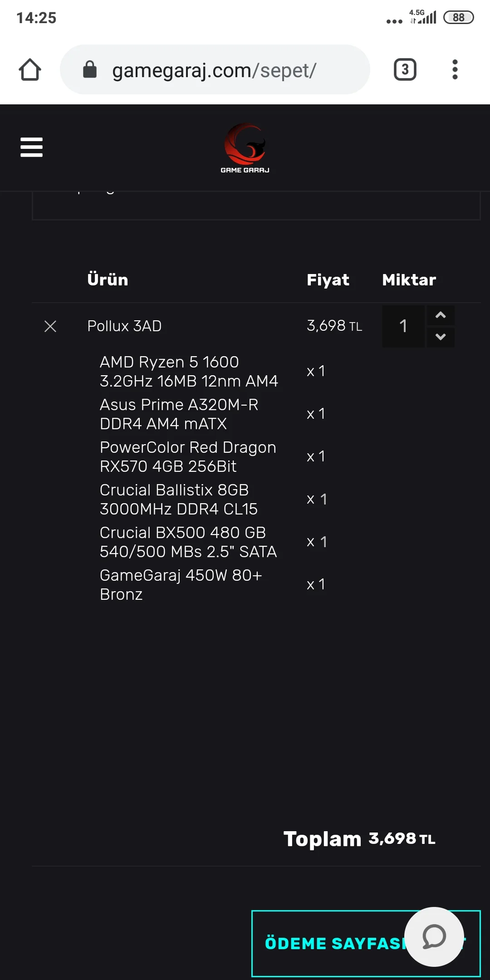Increase Pollux 3AD quantity with up arrow
This screenshot has width=490, height=980.
[x=440, y=315]
